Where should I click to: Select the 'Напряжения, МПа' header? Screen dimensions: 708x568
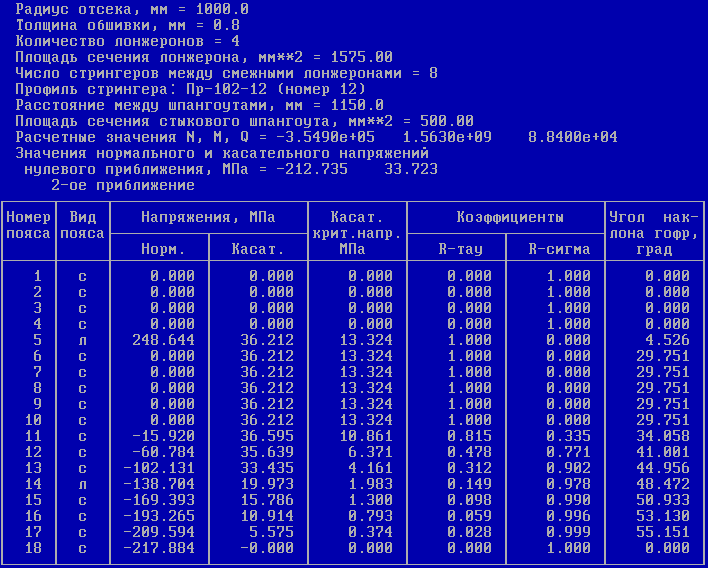[208, 218]
